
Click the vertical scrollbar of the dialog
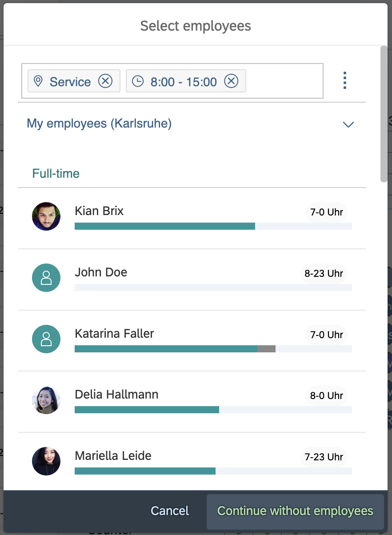[x=384, y=114]
